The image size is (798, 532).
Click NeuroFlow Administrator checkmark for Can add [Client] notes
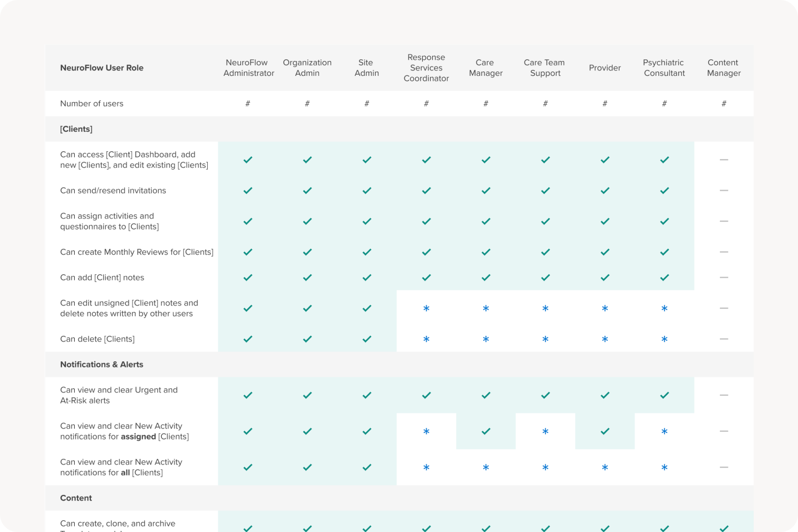[x=248, y=278]
